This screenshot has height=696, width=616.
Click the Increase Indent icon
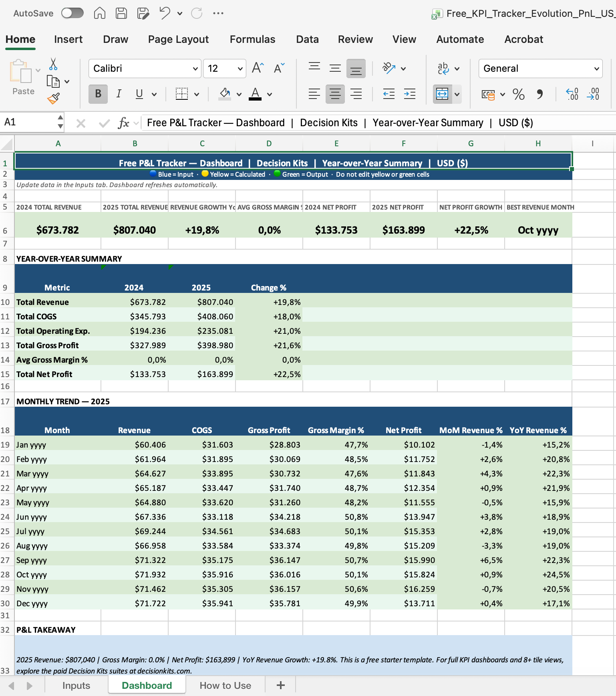tap(409, 94)
